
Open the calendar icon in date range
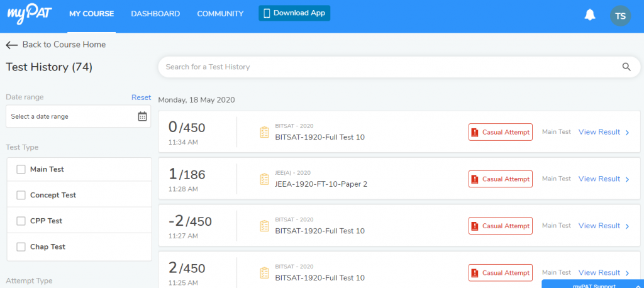pyautogui.click(x=142, y=116)
